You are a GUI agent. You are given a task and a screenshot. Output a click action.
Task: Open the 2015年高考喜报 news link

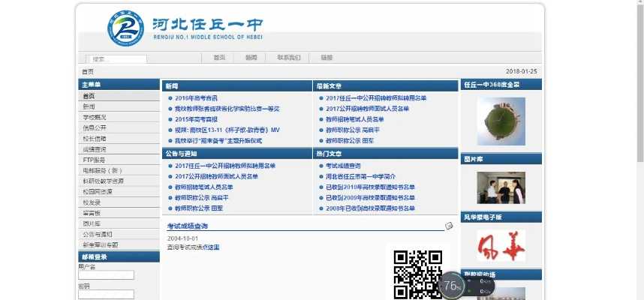coord(197,119)
